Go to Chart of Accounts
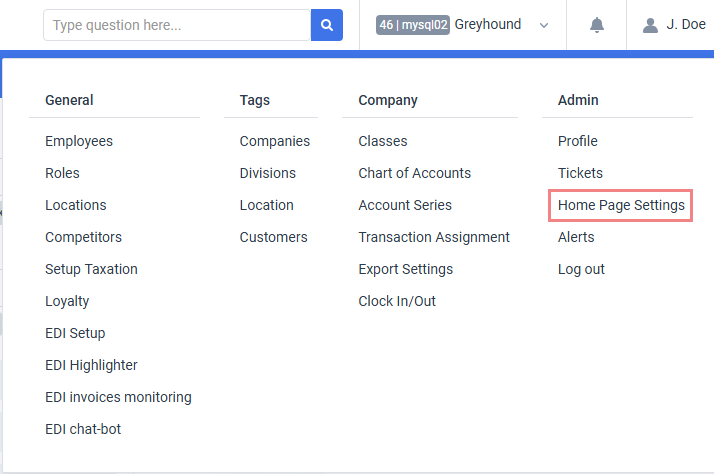The height and width of the screenshot is (474, 714). [x=414, y=173]
